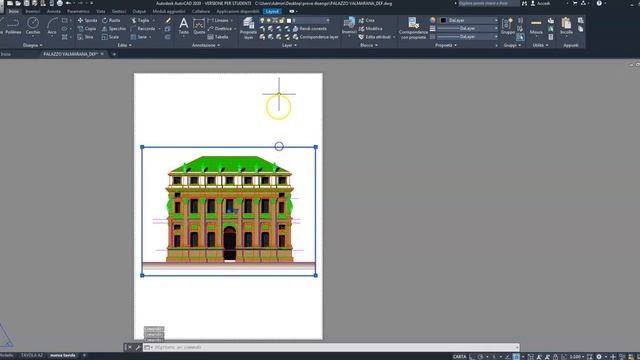
Task: Click the erase tool beside Taglia
Action: tap(168, 20)
